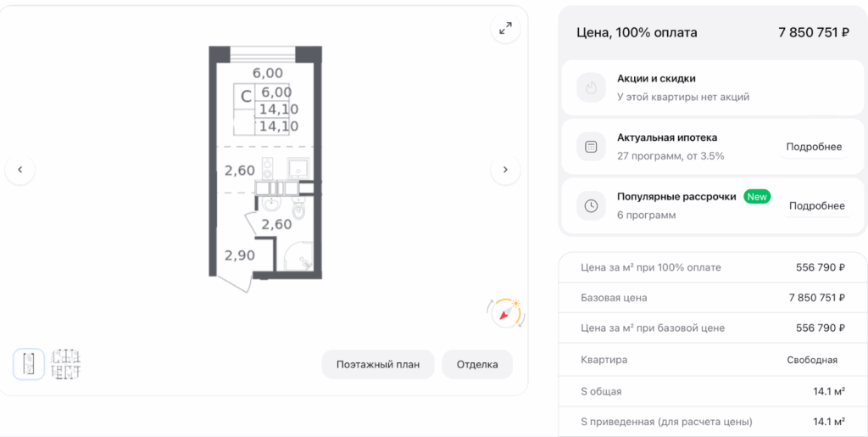Click the Свободная apartment status value
This screenshot has height=437, width=868.
tap(812, 360)
